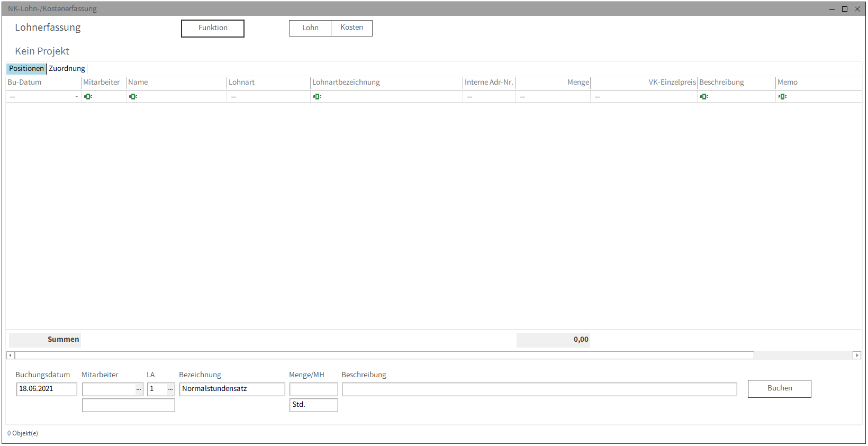Click equals filter icon in Bu-Datum column
The height and width of the screenshot is (446, 868).
click(12, 97)
